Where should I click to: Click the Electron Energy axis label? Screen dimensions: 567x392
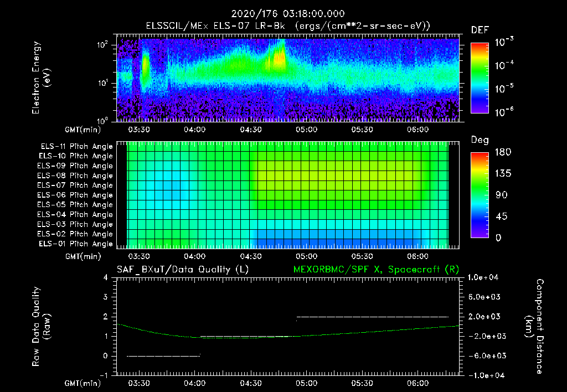pos(41,78)
